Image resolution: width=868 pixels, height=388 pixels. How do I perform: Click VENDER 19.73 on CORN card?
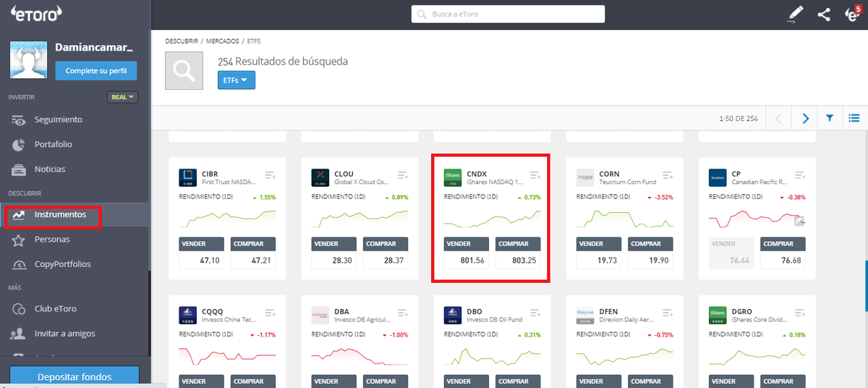[x=599, y=253]
